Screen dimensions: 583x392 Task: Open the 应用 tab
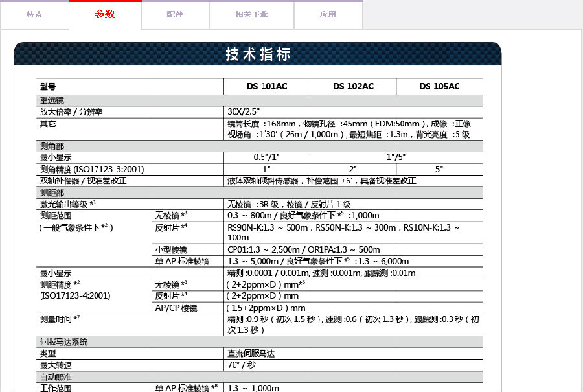328,14
